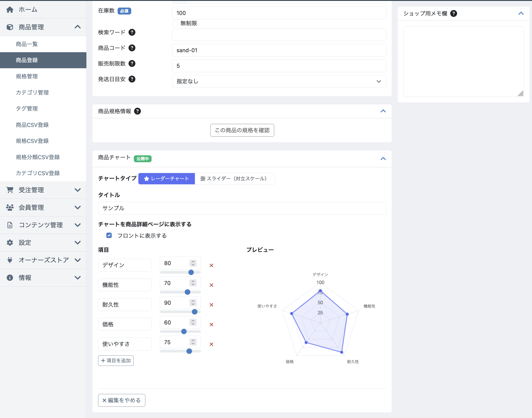The width and height of the screenshot is (532, 418).
Task: Click the Home house icon
Action: [x=10, y=10]
